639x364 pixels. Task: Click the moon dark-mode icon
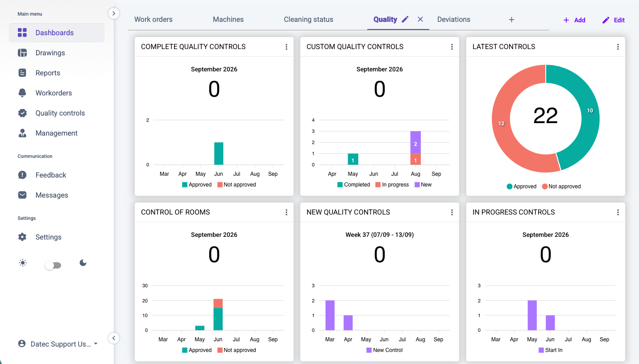83,263
